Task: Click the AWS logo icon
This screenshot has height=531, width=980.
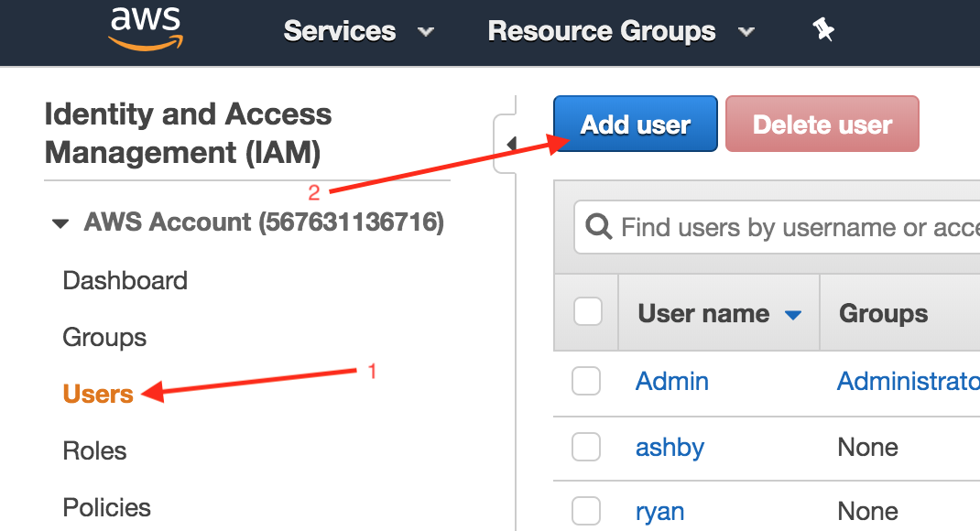Action: (146, 28)
